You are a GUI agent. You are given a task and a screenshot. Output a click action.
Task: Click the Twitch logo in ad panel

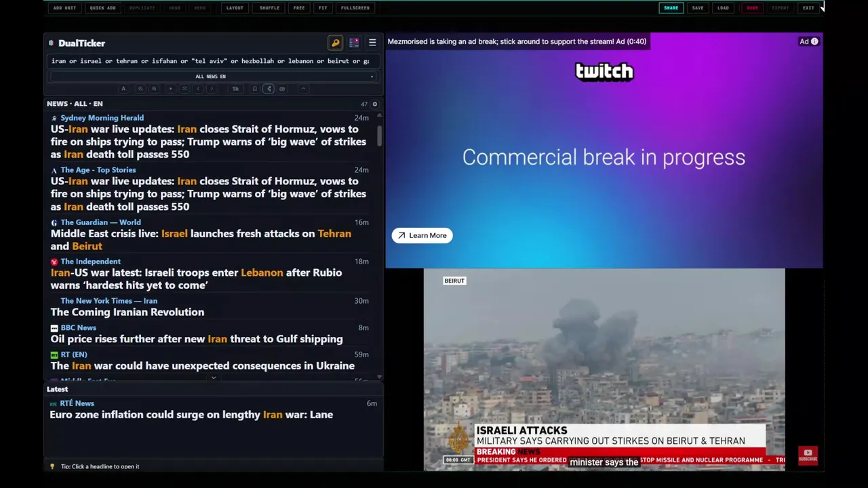(604, 71)
